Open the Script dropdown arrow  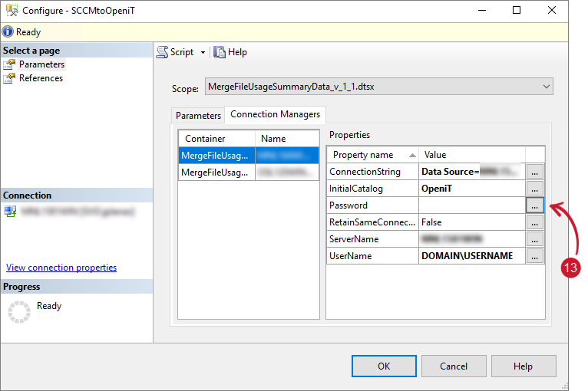[x=203, y=52]
